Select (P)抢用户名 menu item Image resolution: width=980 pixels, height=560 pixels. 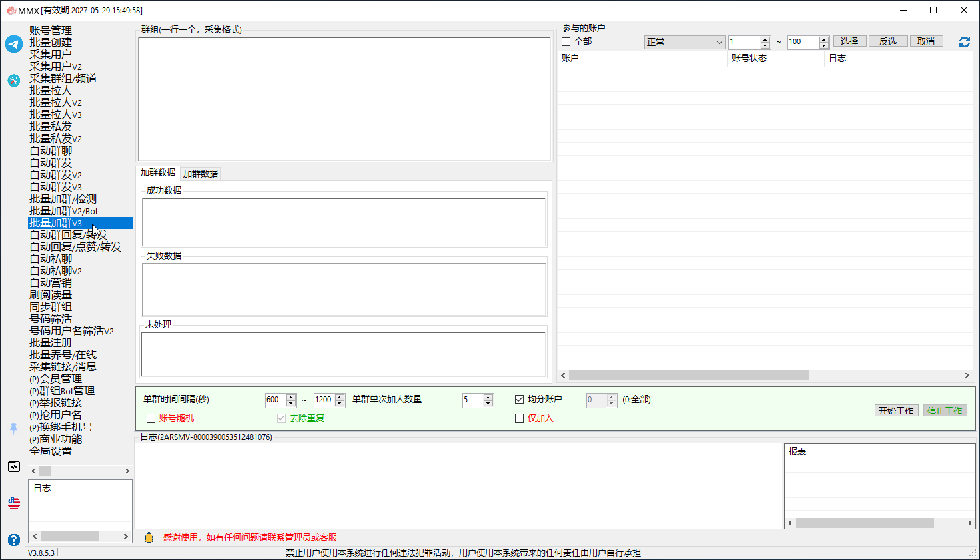click(x=55, y=414)
